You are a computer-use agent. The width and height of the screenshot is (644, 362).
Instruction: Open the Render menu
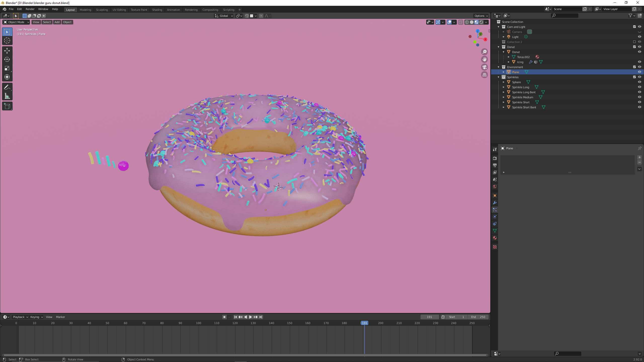point(30,9)
